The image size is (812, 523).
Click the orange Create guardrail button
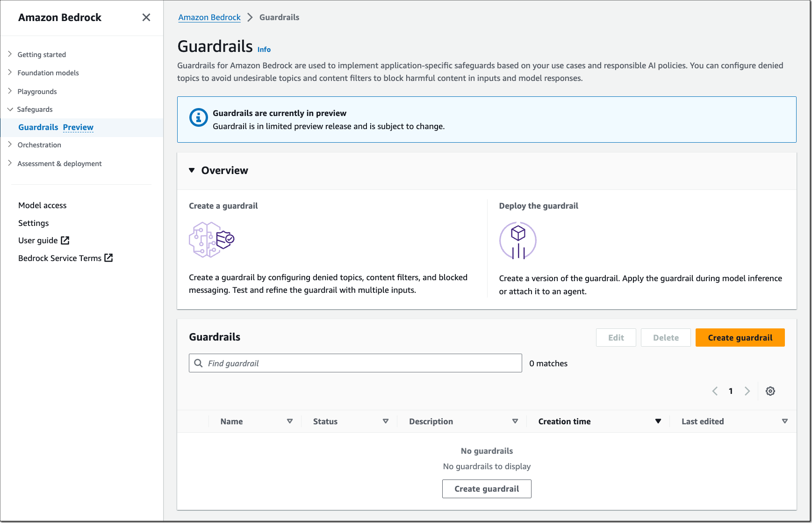point(740,337)
